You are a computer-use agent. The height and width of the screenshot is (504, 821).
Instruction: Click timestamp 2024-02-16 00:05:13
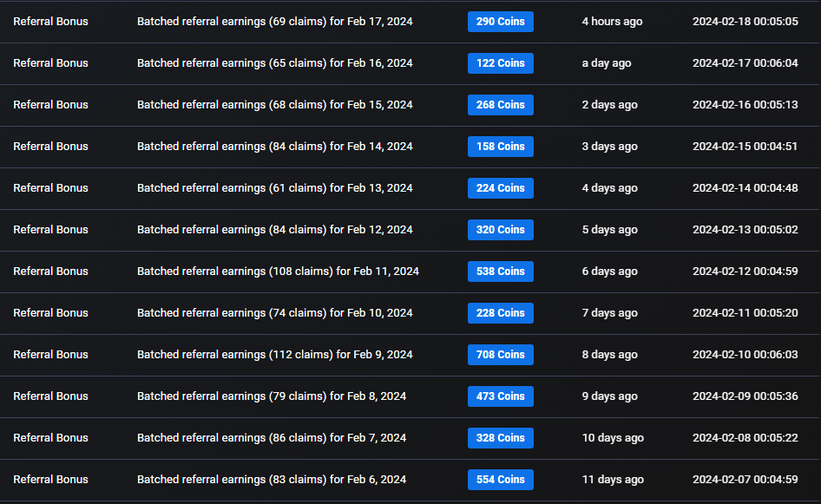tap(745, 105)
